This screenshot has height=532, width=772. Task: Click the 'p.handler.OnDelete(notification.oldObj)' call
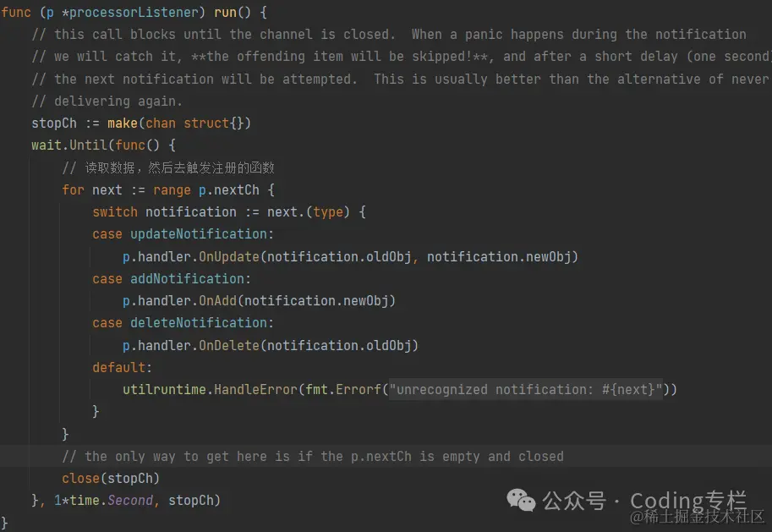271,345
